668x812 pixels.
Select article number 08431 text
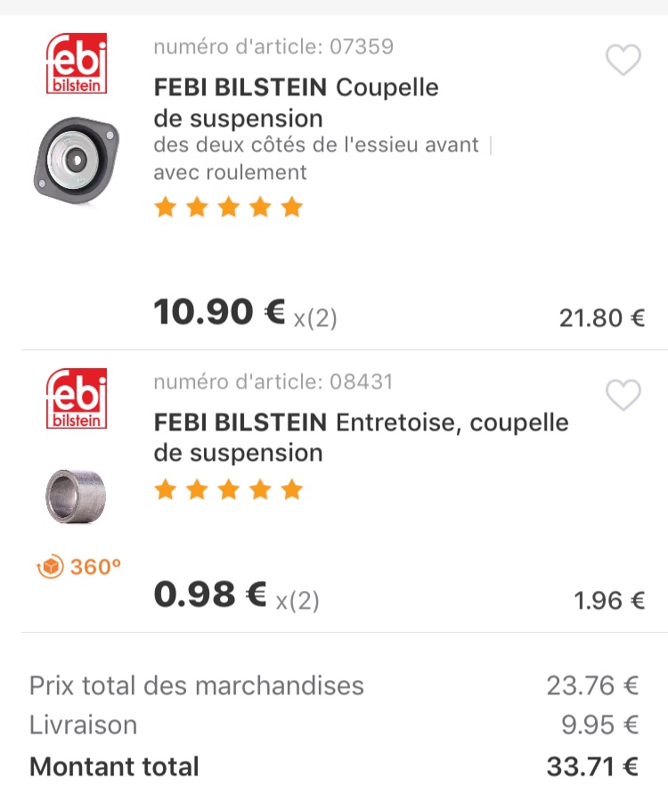point(273,381)
